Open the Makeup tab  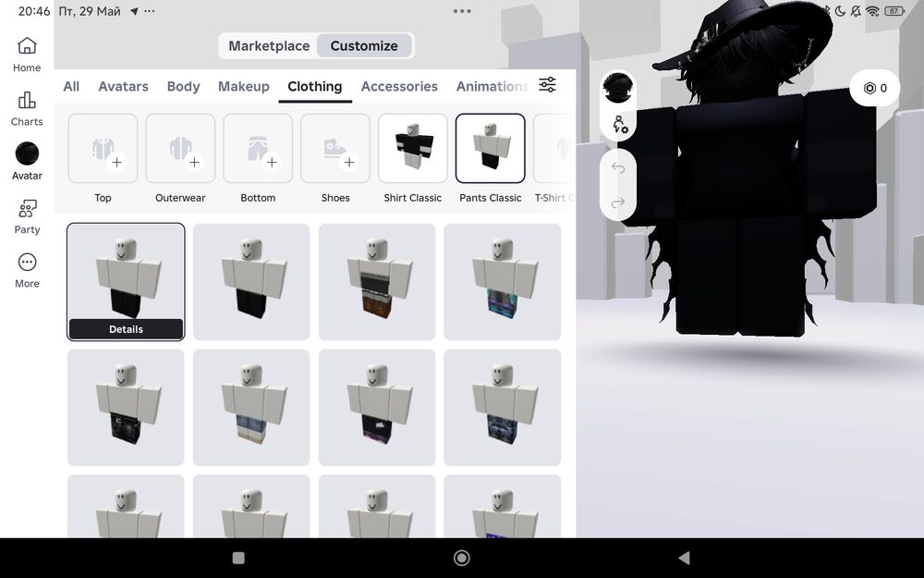(243, 86)
